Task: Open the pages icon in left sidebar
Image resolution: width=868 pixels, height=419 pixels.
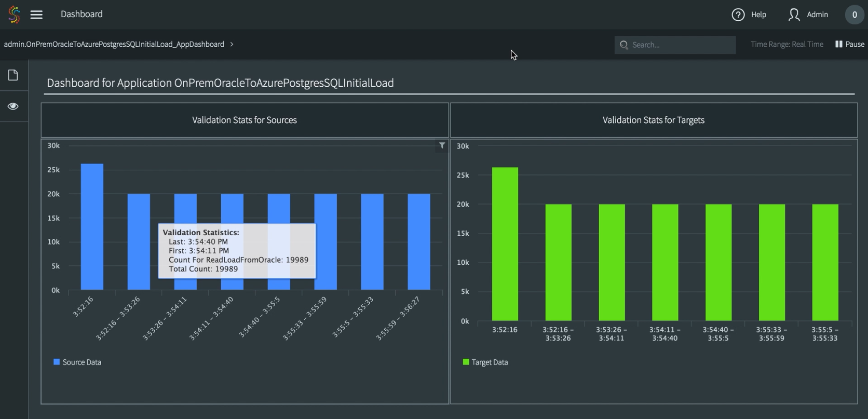Action: pyautogui.click(x=13, y=75)
